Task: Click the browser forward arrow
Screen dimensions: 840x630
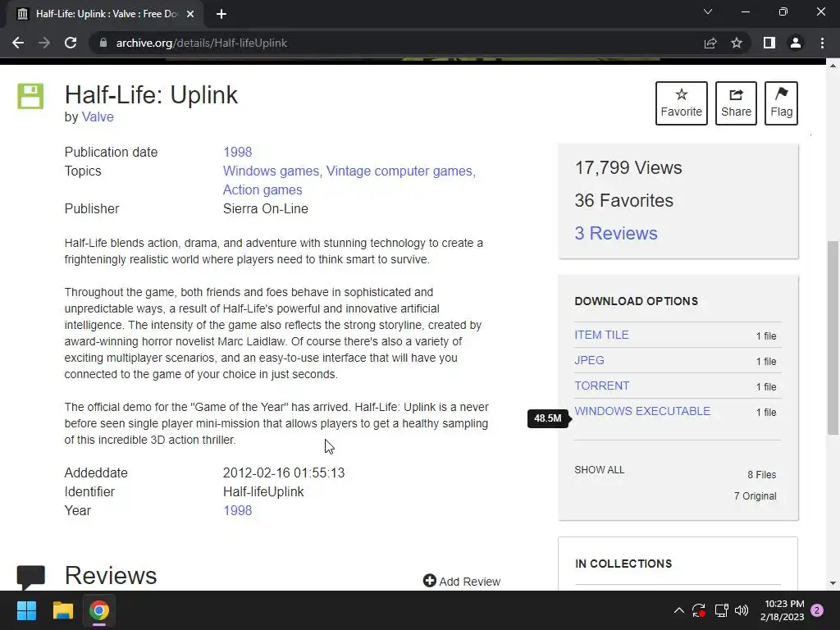Action: click(44, 43)
